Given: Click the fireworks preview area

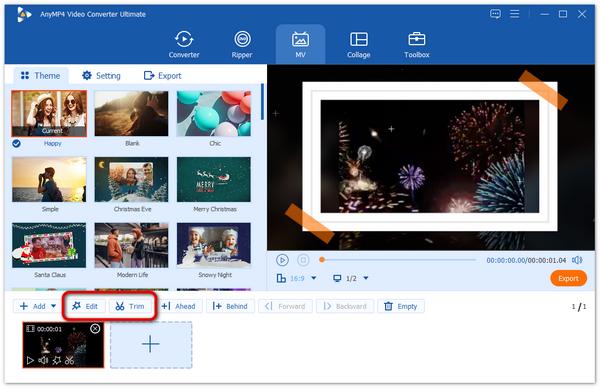Looking at the screenshot, I should point(430,157).
